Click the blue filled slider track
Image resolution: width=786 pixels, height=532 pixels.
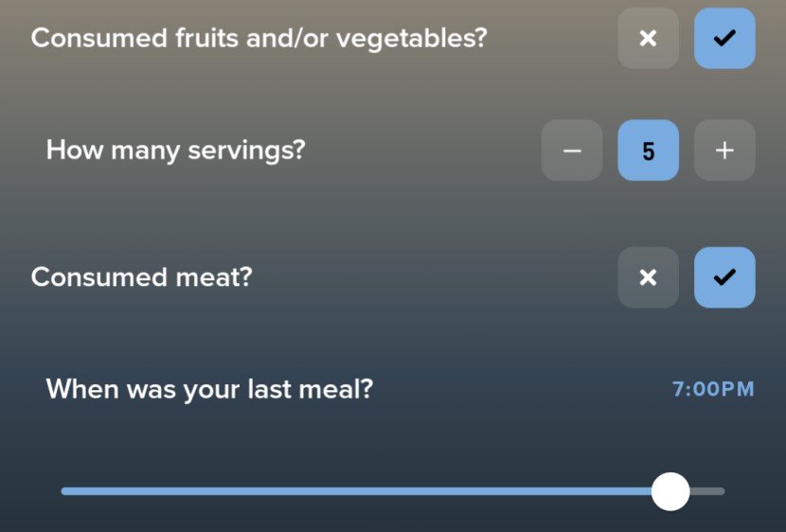pos(360,491)
